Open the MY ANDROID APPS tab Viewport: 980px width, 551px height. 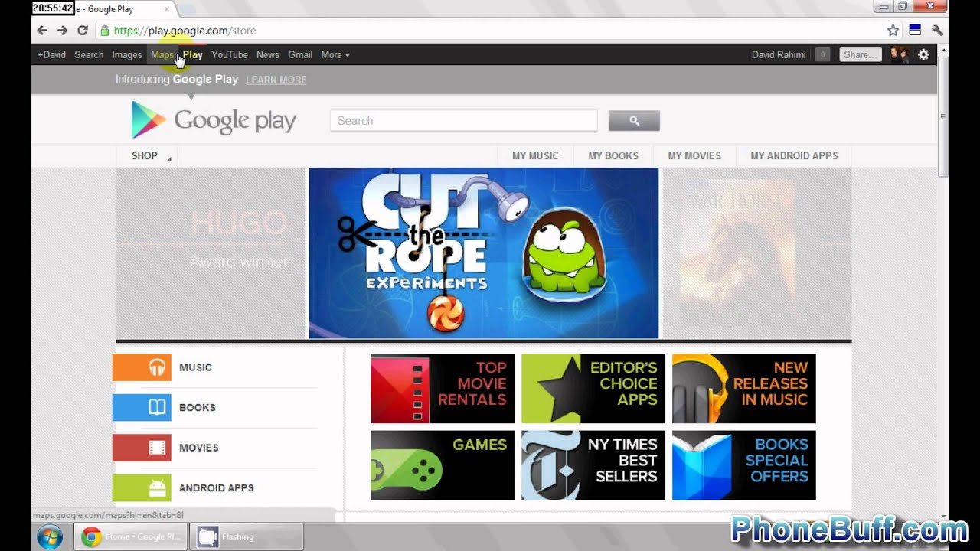(794, 155)
